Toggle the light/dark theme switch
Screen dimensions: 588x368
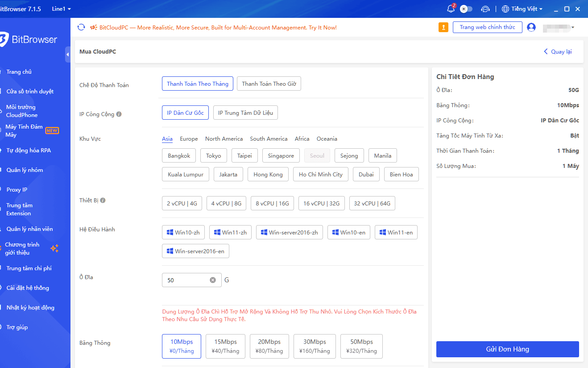pyautogui.click(x=466, y=9)
